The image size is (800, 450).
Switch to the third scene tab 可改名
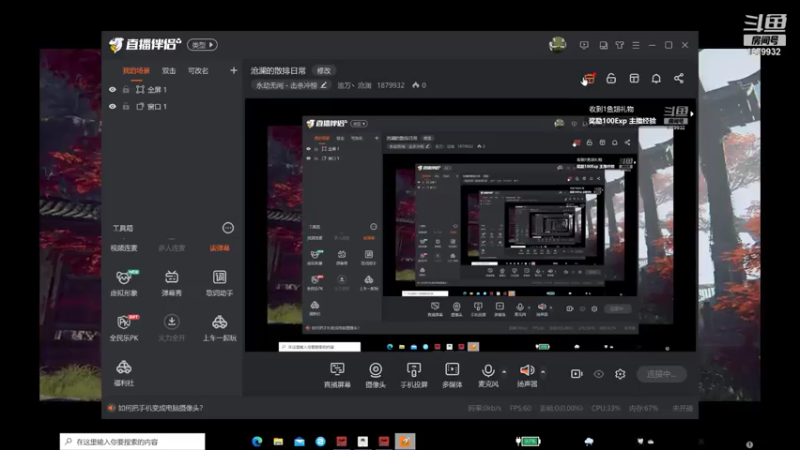(x=198, y=71)
